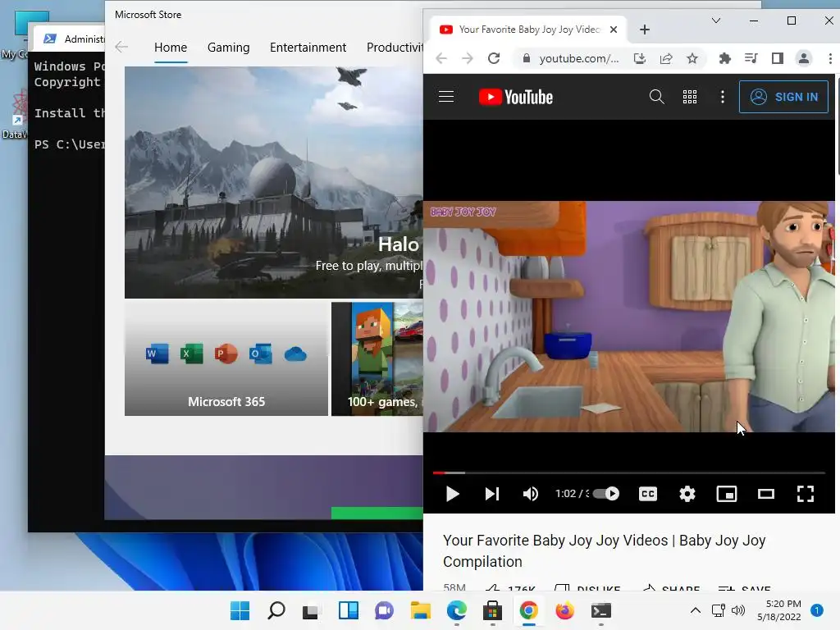Toggle closed captions (CC)
Screen dimensions: 840x630
tap(648, 494)
